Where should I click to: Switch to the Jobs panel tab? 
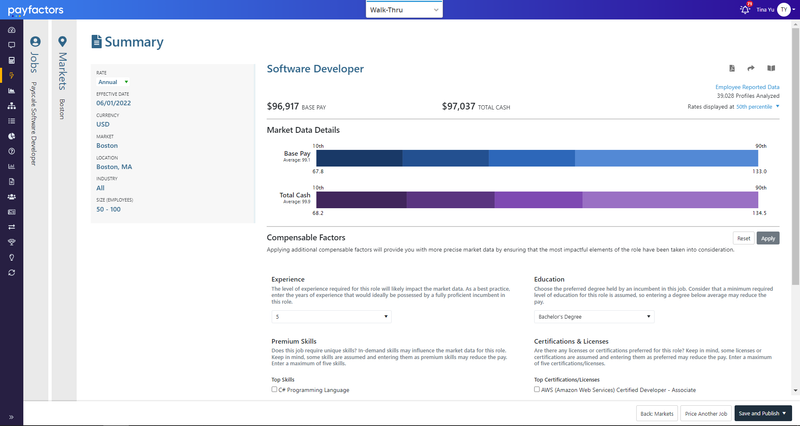tap(35, 102)
